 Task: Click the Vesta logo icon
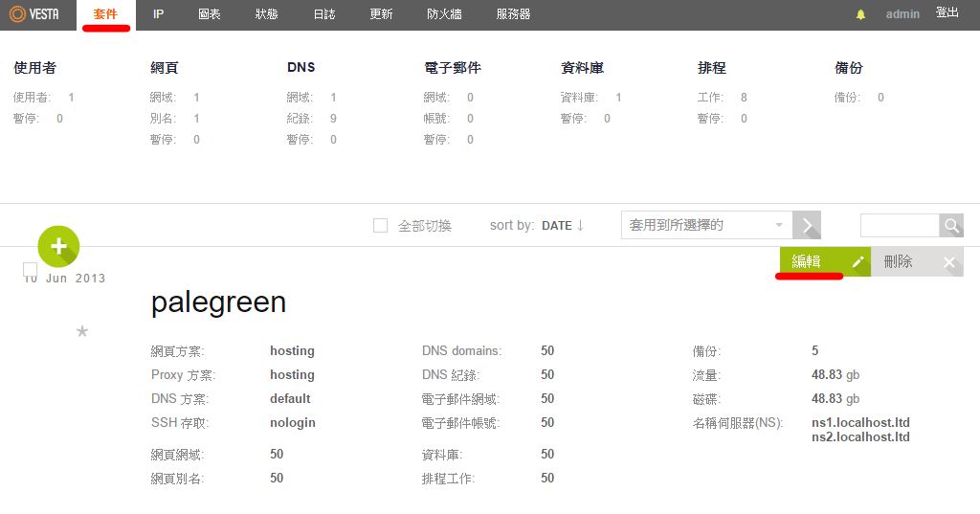click(16, 14)
